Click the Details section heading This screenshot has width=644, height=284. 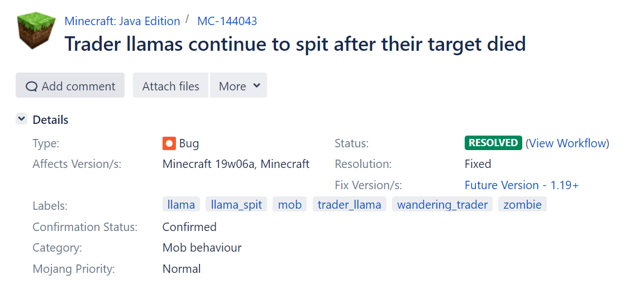click(50, 119)
